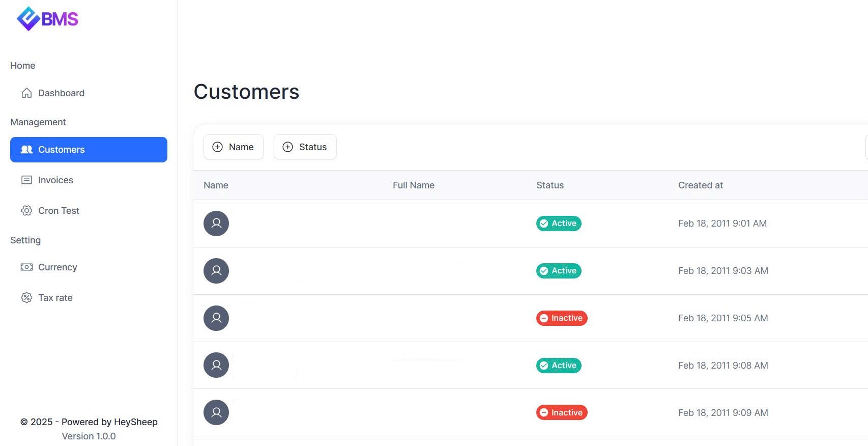This screenshot has height=446, width=868.
Task: Click the Dashboard home icon
Action: tap(26, 93)
